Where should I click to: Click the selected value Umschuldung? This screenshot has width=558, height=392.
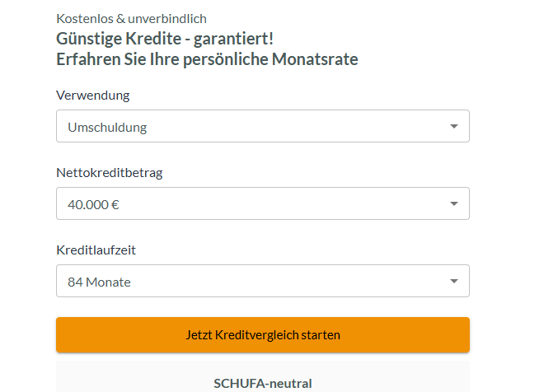pos(107,127)
